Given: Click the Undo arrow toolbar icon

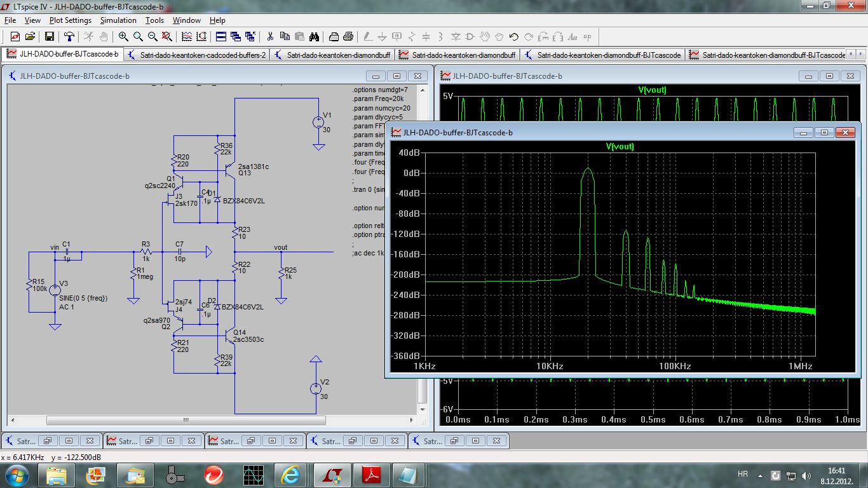Looking at the screenshot, I should pyautogui.click(x=514, y=37).
